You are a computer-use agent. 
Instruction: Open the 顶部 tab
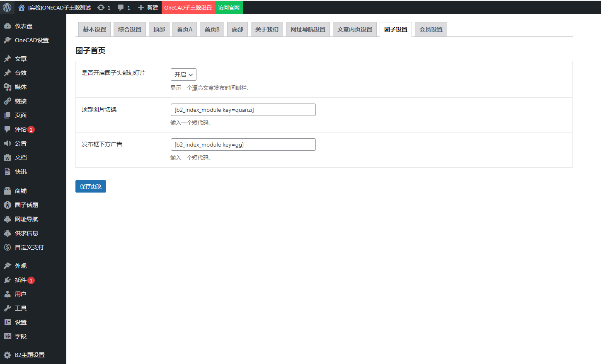pos(159,29)
